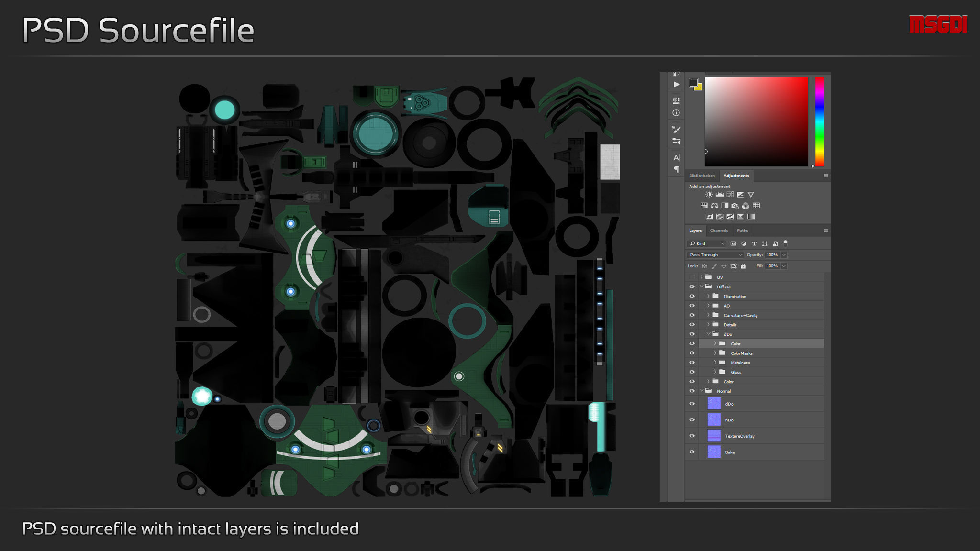Hide the Illumination group layer
Viewport: 980px width, 551px height.
[692, 296]
